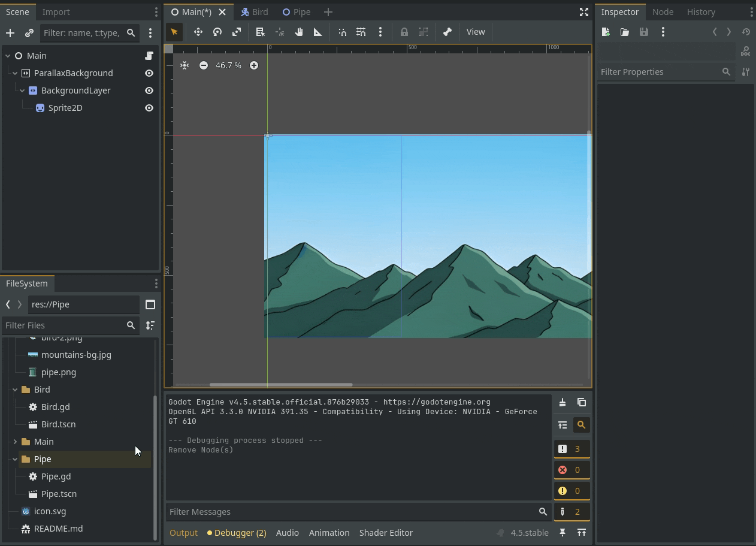Open the Debugger (2) bottom panel
The image size is (756, 546).
237,533
